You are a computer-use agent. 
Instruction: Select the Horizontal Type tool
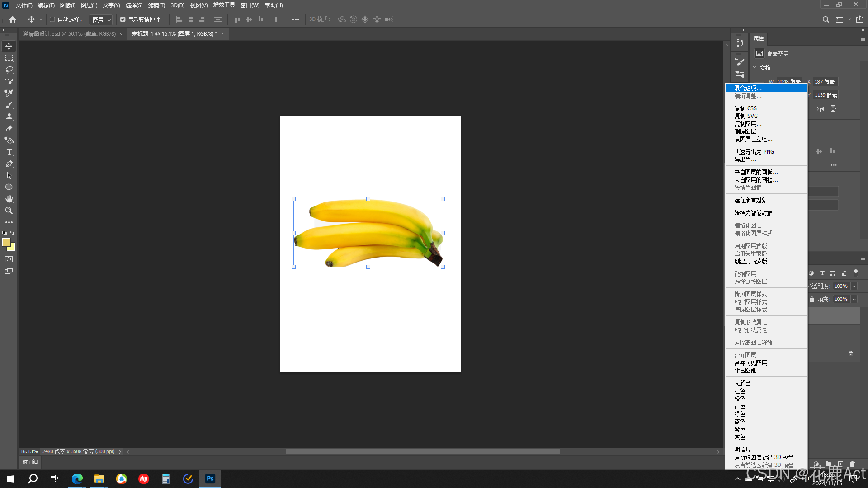click(9, 152)
